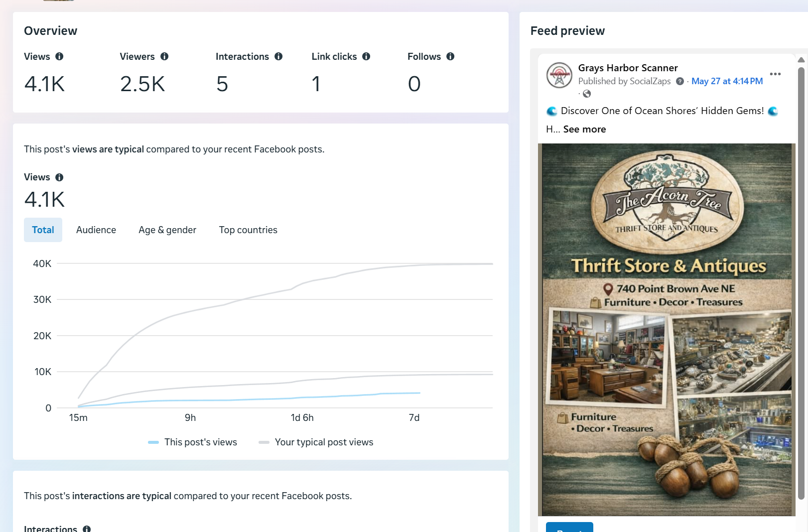808x532 pixels.
Task: Click the 4.1K Views value in Overview
Action: (44, 84)
